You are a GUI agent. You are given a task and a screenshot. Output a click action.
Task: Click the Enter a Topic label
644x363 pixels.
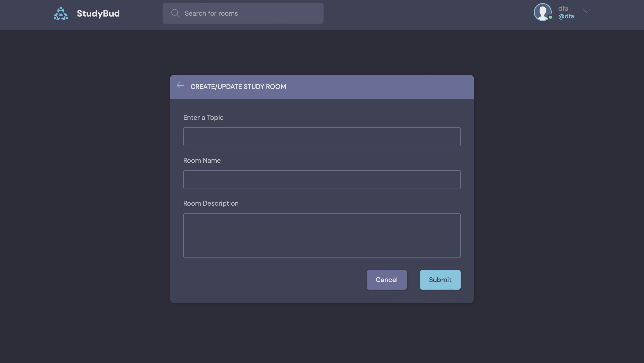203,118
